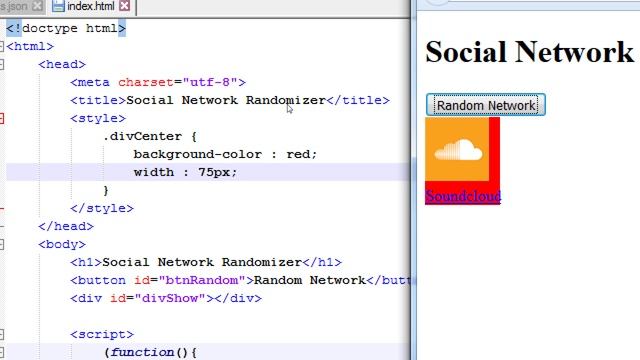The image size is (640, 360).
Task: Collapse the <script> fold marker
Action: tap(1, 334)
